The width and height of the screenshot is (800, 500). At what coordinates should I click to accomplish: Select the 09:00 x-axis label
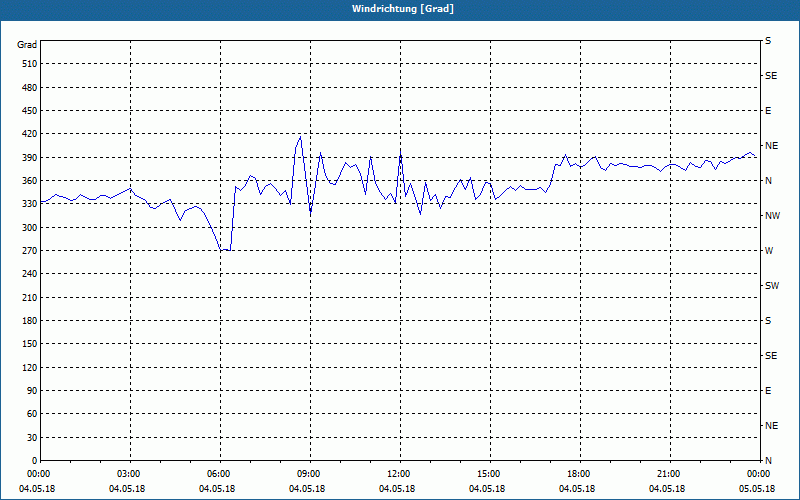pos(310,474)
